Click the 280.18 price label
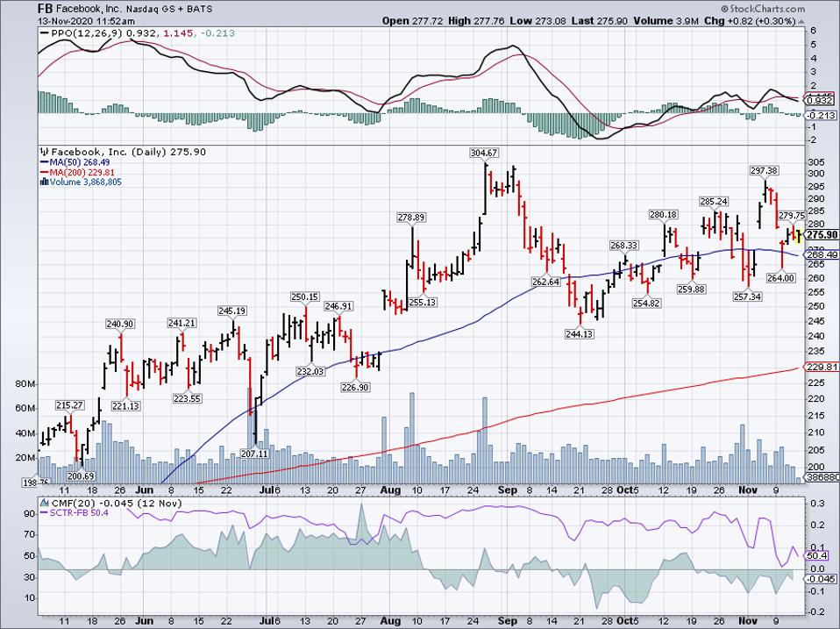The image size is (840, 629). coord(663,215)
